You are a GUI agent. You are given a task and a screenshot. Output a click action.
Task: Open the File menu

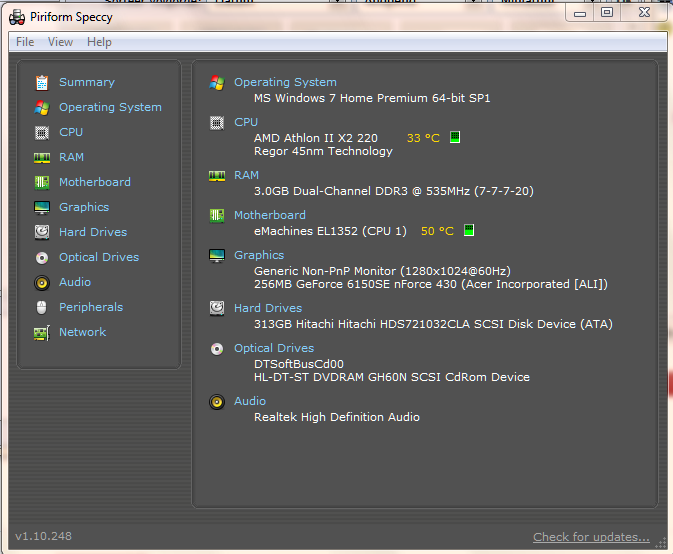click(x=25, y=42)
